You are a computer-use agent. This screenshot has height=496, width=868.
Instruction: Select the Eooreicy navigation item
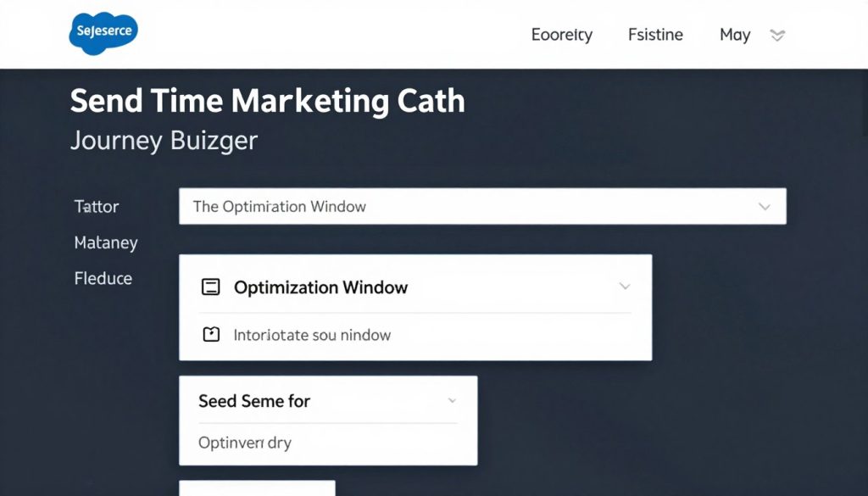tap(561, 35)
